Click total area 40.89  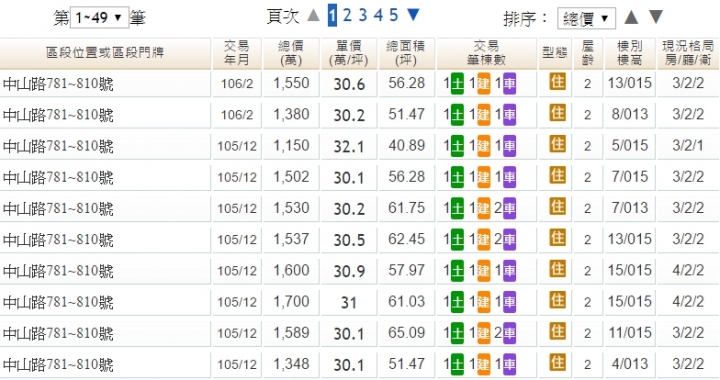pyautogui.click(x=406, y=145)
